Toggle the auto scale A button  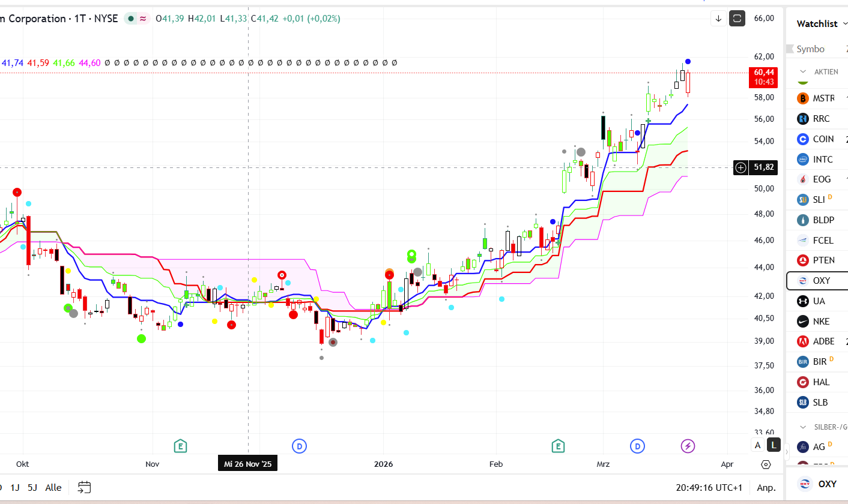[758, 445]
